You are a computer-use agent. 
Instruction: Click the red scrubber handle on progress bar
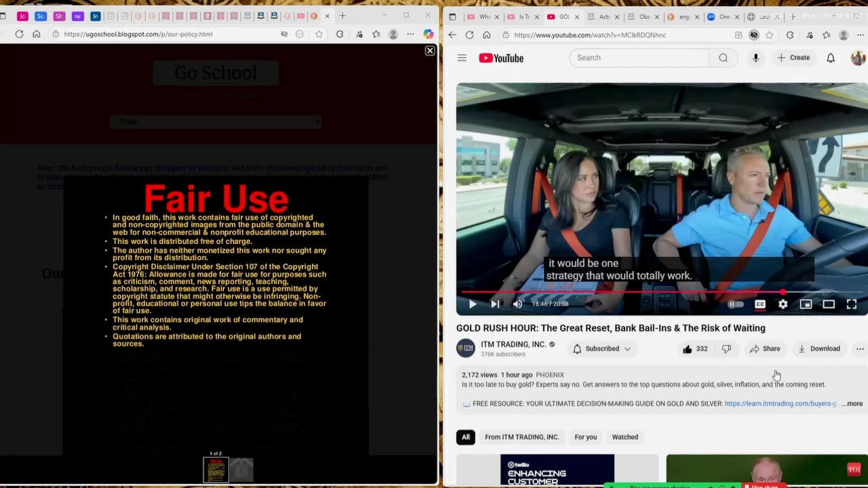783,292
